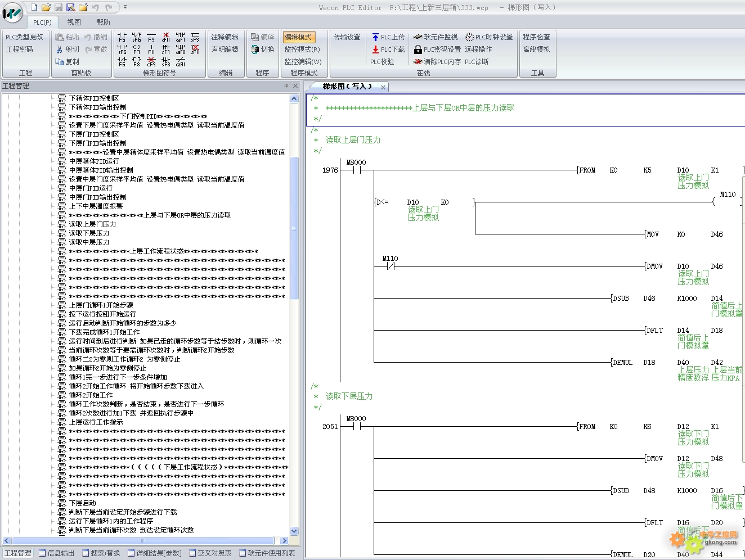Insert sF5 parallel normally open contact
This screenshot has height=560, width=745.
(122, 49)
